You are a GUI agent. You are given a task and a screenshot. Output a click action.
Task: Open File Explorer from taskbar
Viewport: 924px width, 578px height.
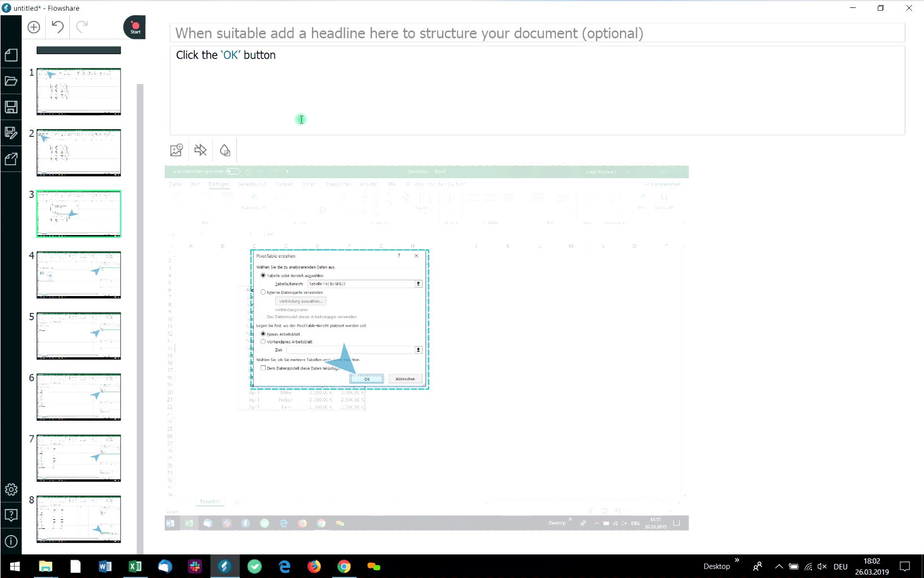coord(45,566)
